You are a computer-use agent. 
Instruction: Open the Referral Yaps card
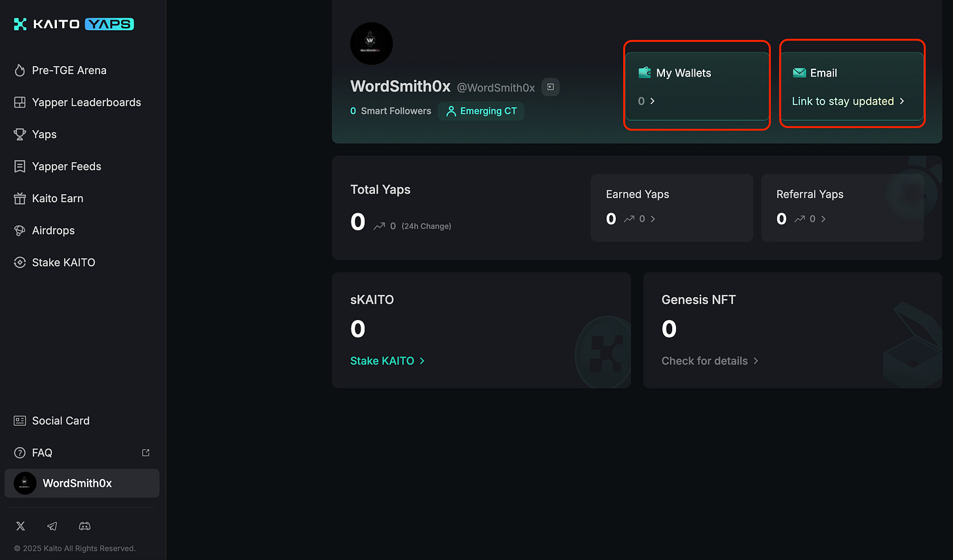click(x=842, y=208)
